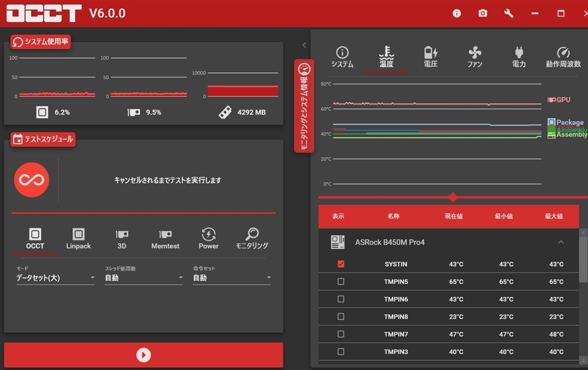The height and width of the screenshot is (370, 588).
Task: Click the refresh icon on システム使用率 header
Action: (18, 42)
